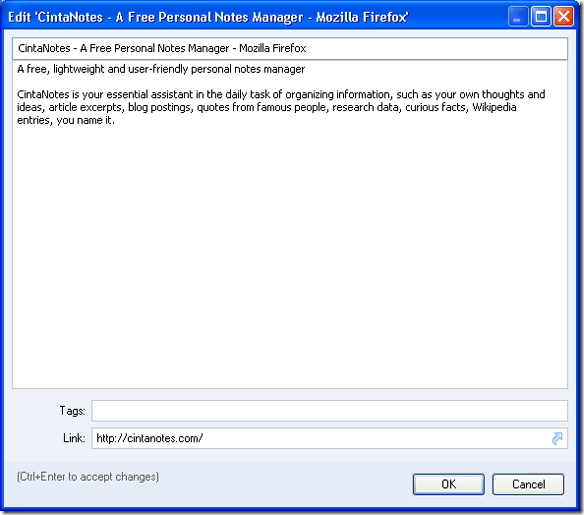This screenshot has width=584, height=515.
Task: Click the dialog title bar text
Action: 208,17
